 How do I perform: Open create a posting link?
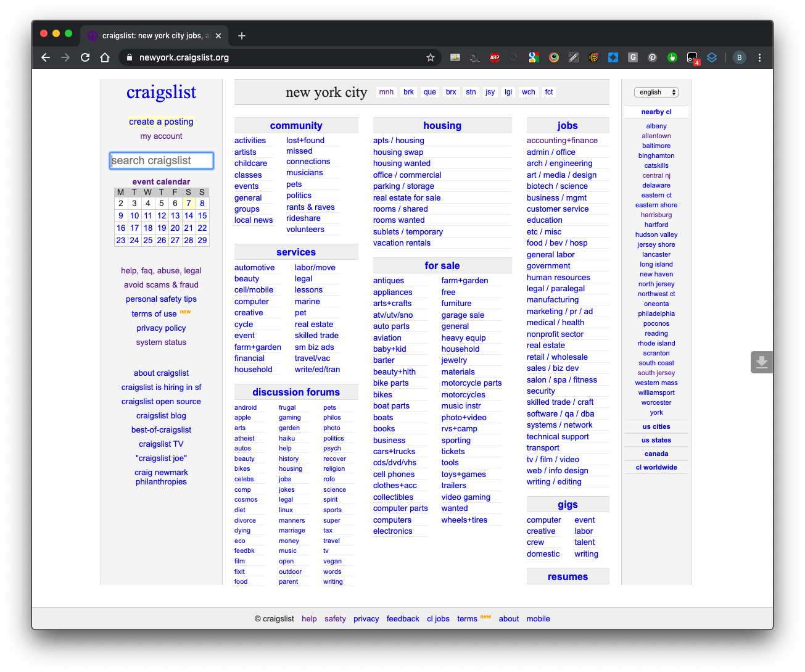pyautogui.click(x=161, y=122)
